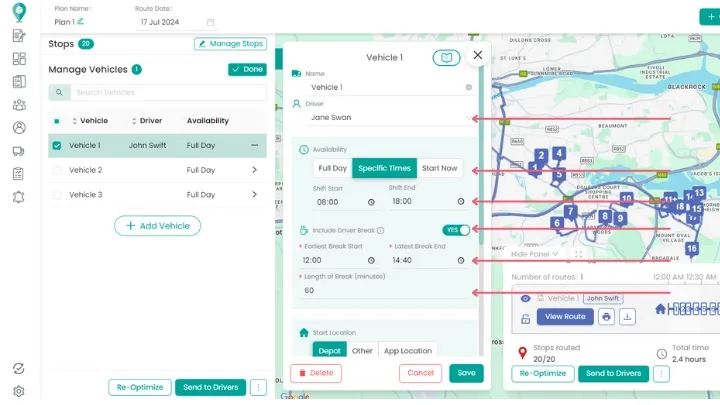Screen dimensions: 720x405
Task: Open the settings gear in the sidebar
Action: (x=18, y=391)
